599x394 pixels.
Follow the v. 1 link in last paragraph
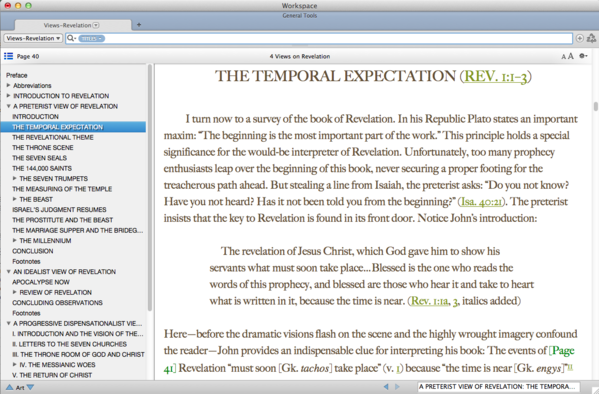click(398, 368)
